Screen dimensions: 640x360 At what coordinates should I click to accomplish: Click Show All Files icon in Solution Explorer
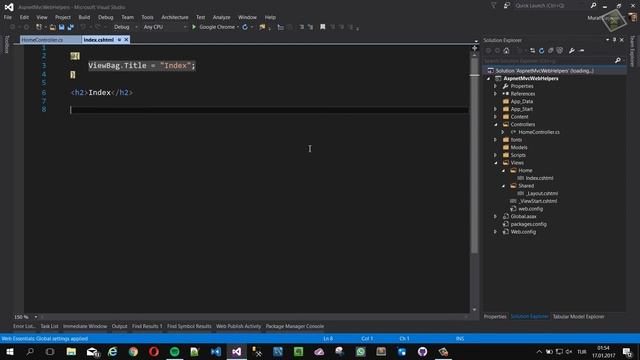tap(560, 51)
